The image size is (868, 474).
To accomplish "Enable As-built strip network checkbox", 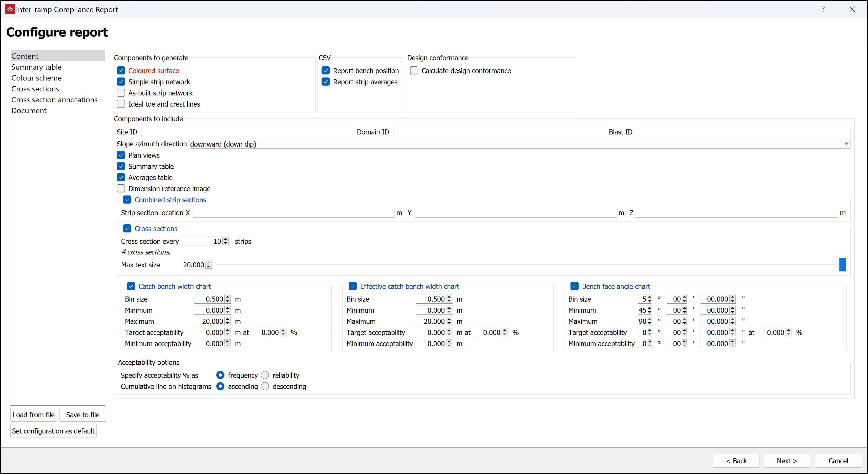I will [x=121, y=93].
